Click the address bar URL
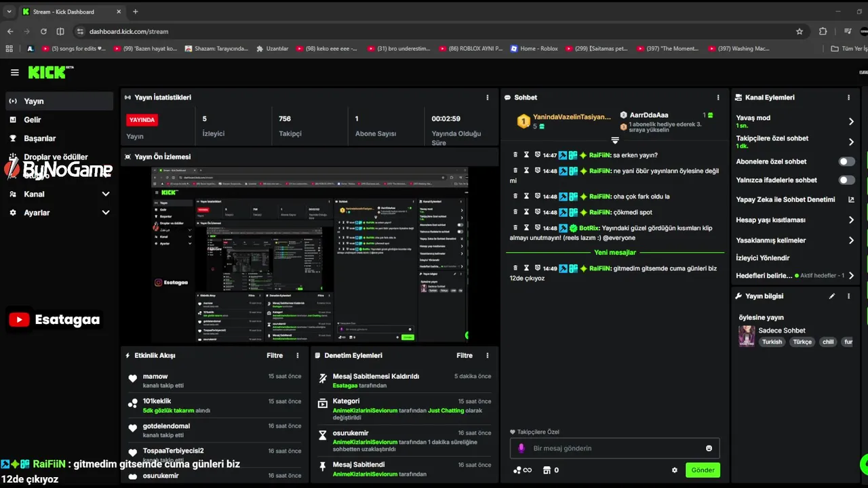 tap(129, 31)
